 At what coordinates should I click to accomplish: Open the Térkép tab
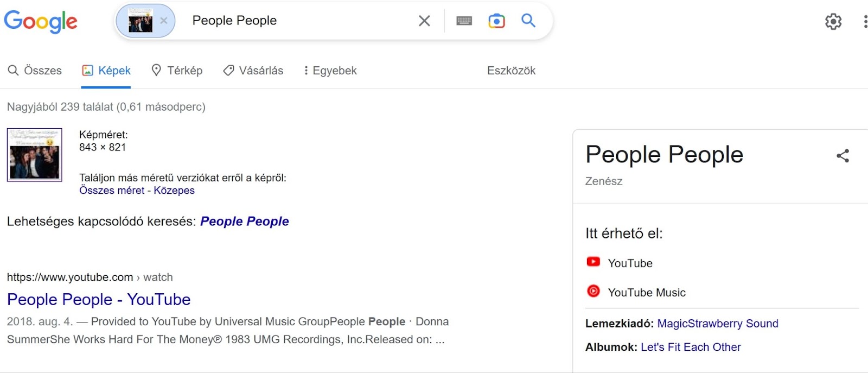point(177,71)
